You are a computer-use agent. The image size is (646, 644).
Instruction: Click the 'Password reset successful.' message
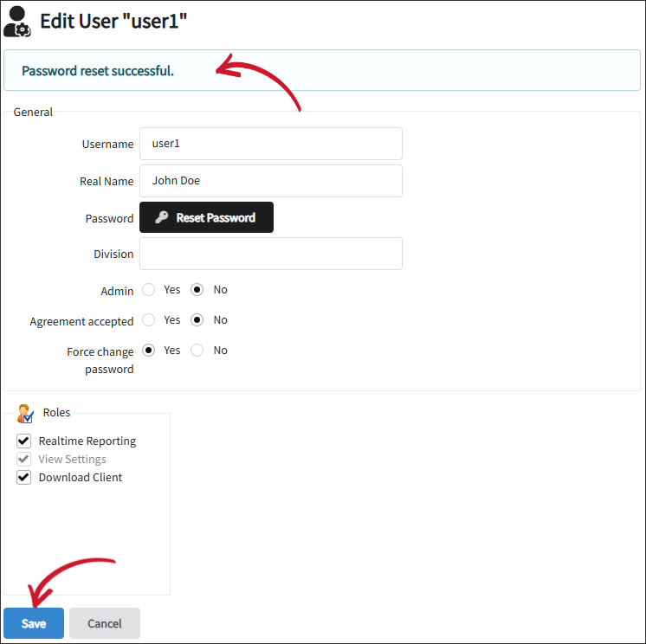point(98,71)
